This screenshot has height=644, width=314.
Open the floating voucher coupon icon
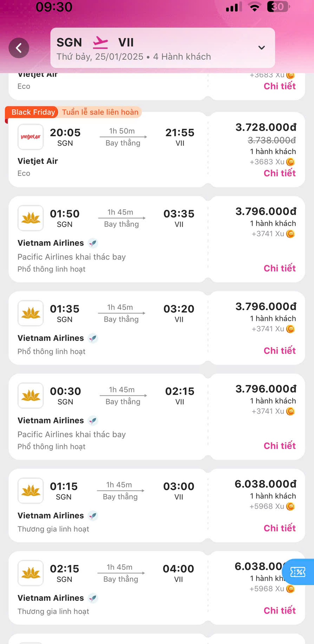click(298, 572)
